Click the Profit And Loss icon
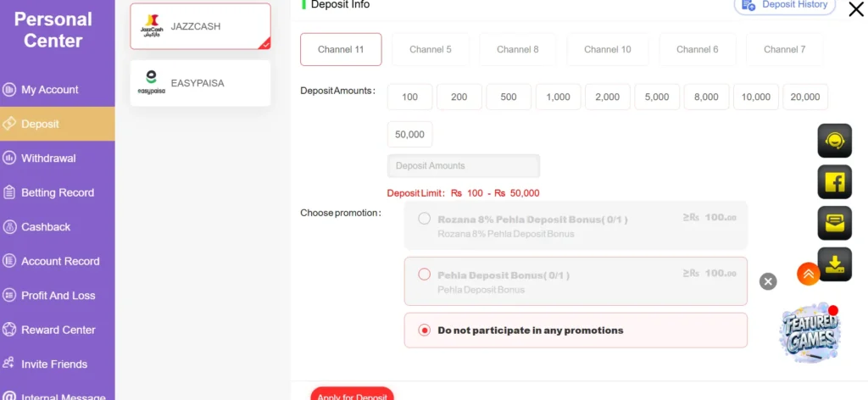This screenshot has height=400, width=868. click(8, 296)
